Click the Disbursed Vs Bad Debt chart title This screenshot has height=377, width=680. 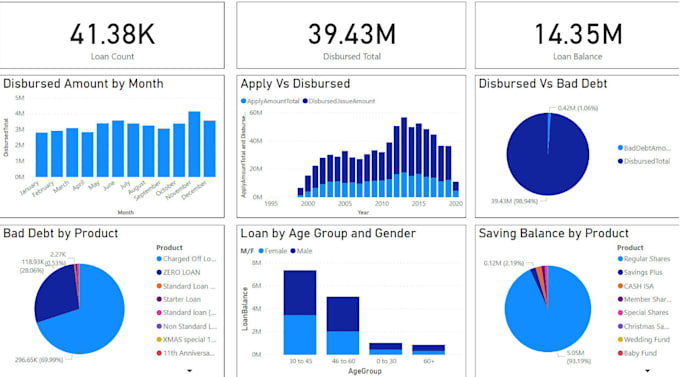543,84
